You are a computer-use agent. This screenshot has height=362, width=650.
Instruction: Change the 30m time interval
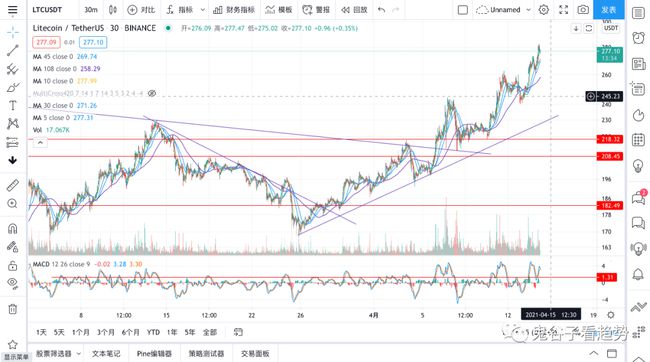[91, 10]
